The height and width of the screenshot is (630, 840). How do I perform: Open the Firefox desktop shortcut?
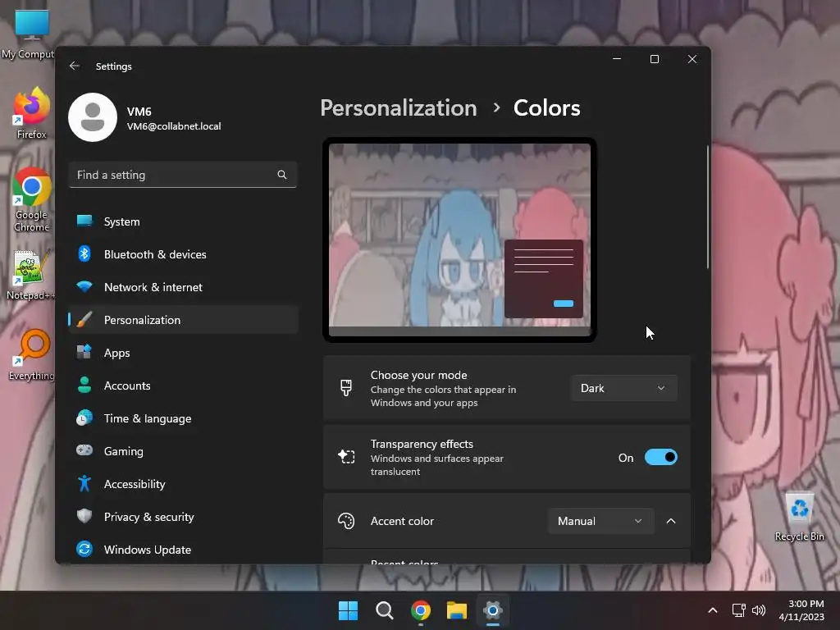32,113
